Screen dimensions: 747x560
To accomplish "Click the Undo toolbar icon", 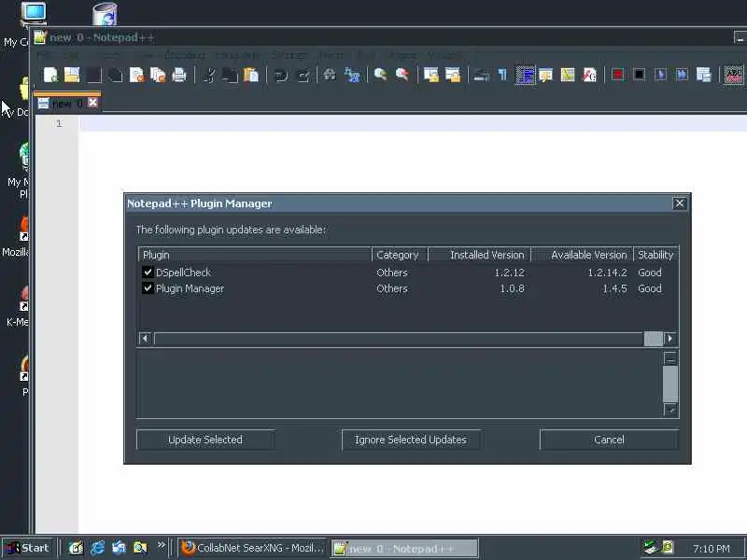I will [x=281, y=75].
